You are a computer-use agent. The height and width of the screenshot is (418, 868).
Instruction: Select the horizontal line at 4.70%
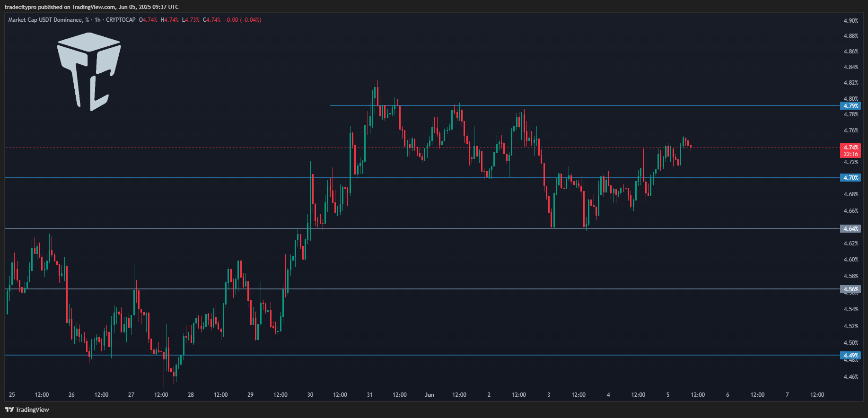[422, 177]
